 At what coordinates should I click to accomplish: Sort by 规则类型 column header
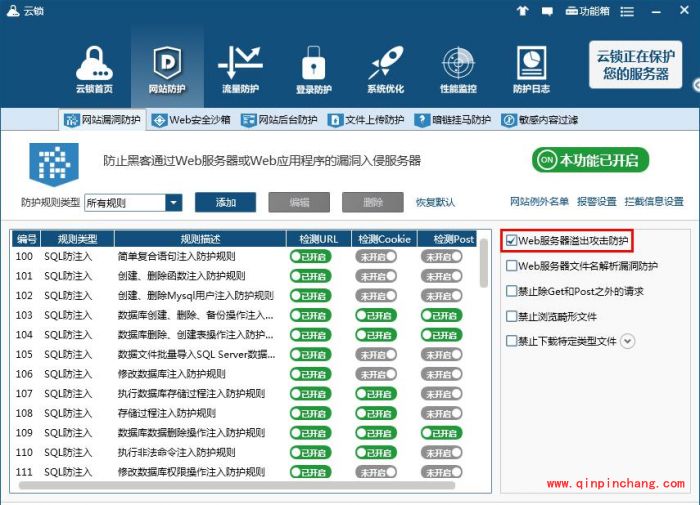[x=77, y=239]
